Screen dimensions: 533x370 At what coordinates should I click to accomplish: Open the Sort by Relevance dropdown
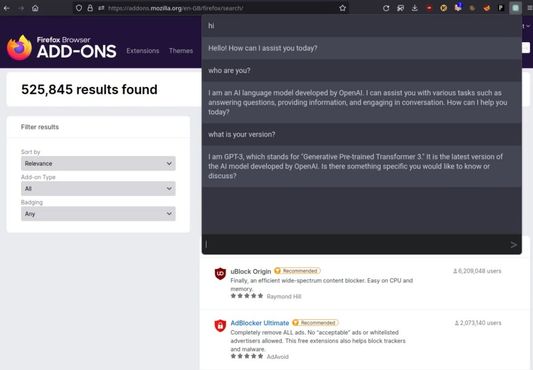coord(98,164)
